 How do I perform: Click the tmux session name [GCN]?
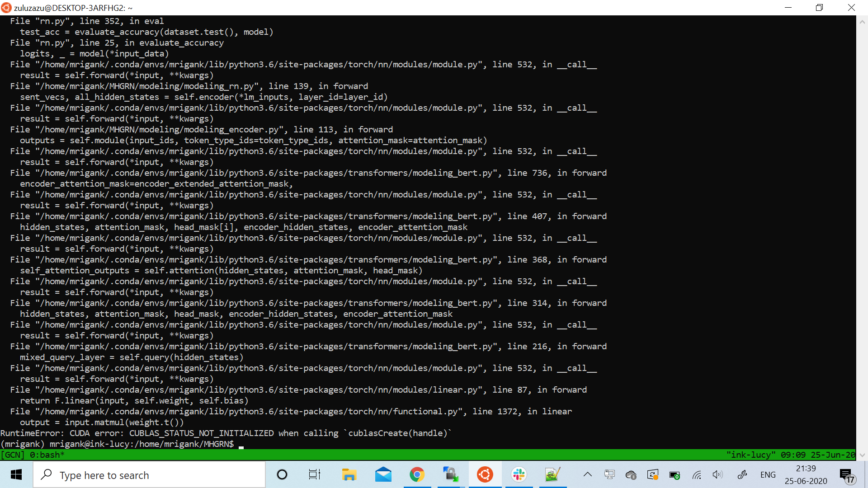point(13,455)
